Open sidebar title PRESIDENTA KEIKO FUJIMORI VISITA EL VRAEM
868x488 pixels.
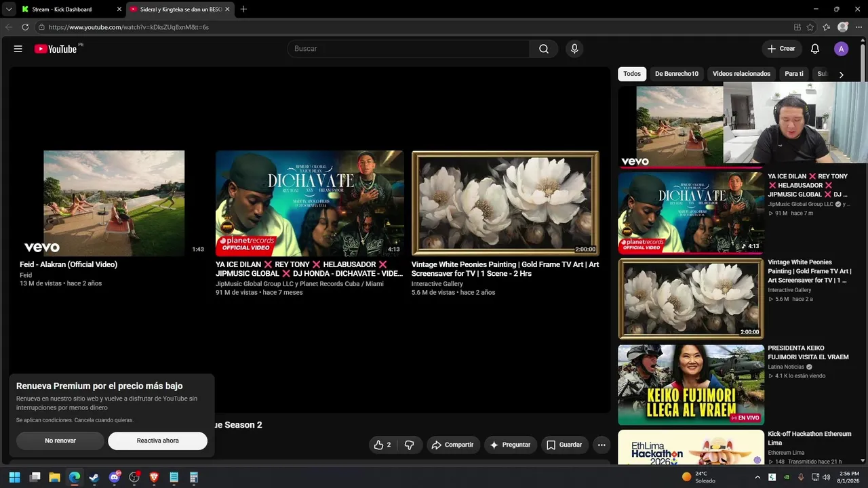(x=808, y=352)
